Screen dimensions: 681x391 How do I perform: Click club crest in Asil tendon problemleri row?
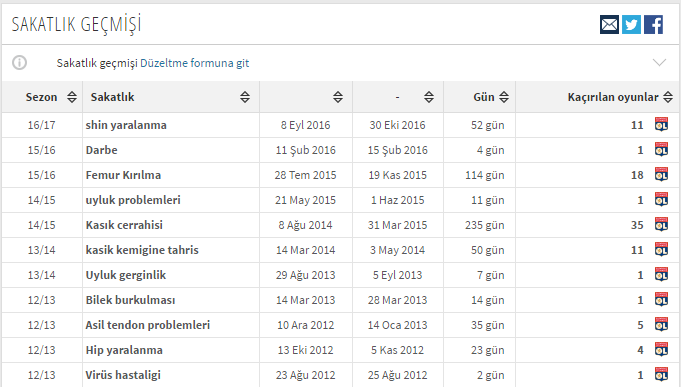[661, 325]
